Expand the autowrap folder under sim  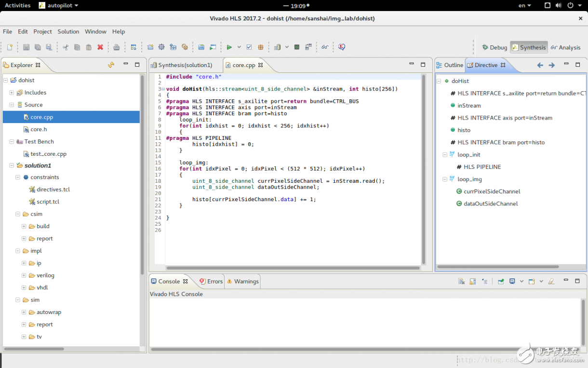click(24, 312)
